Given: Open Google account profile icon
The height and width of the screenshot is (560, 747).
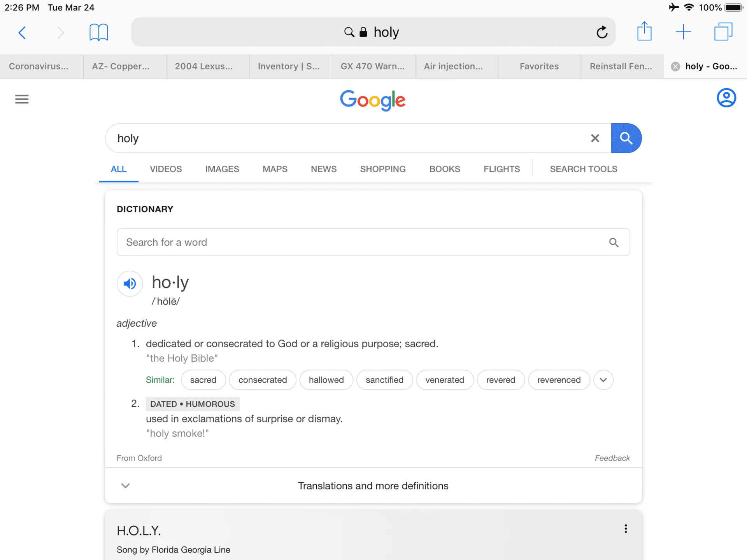Looking at the screenshot, I should point(726,98).
